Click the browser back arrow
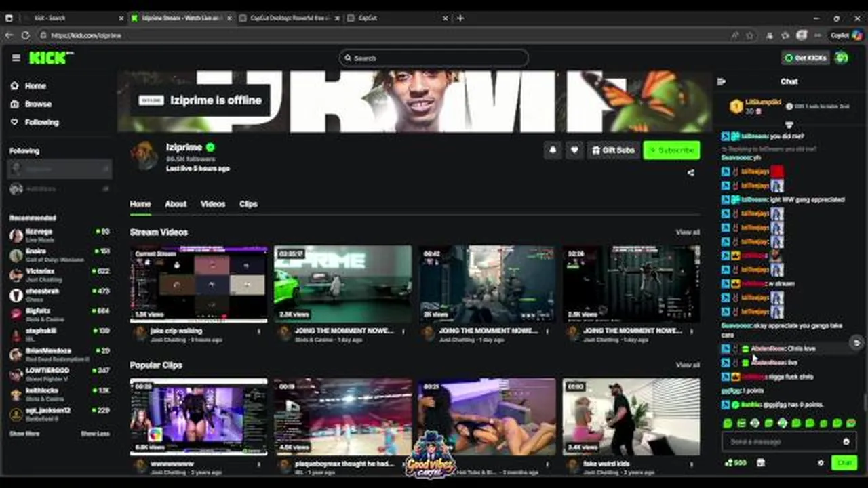Screen dimensions: 868x488 click(9, 35)
